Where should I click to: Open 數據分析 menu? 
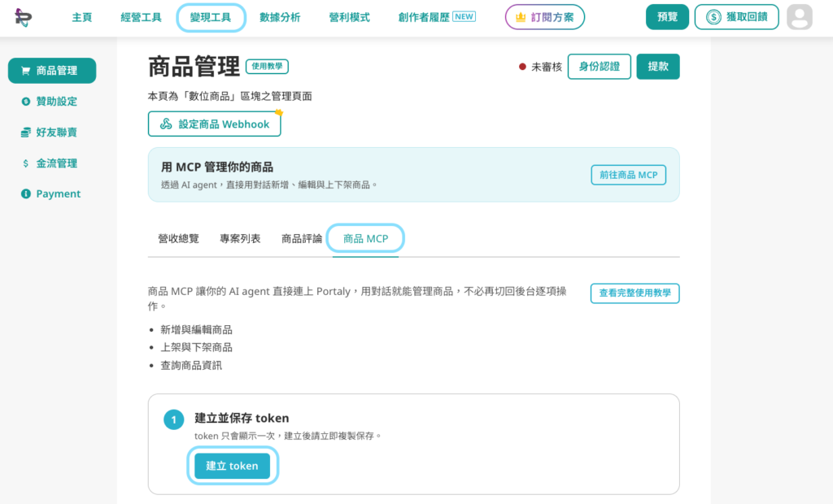[280, 17]
